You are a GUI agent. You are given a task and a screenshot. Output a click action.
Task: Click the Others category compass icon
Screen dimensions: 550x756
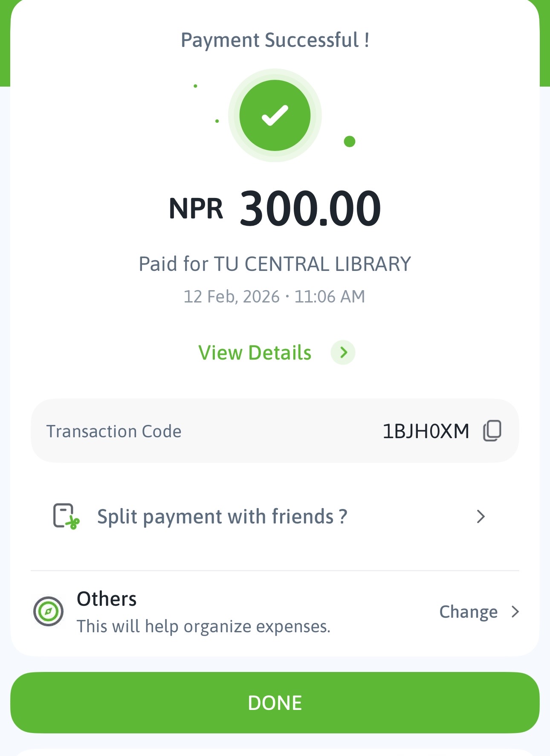click(x=48, y=611)
